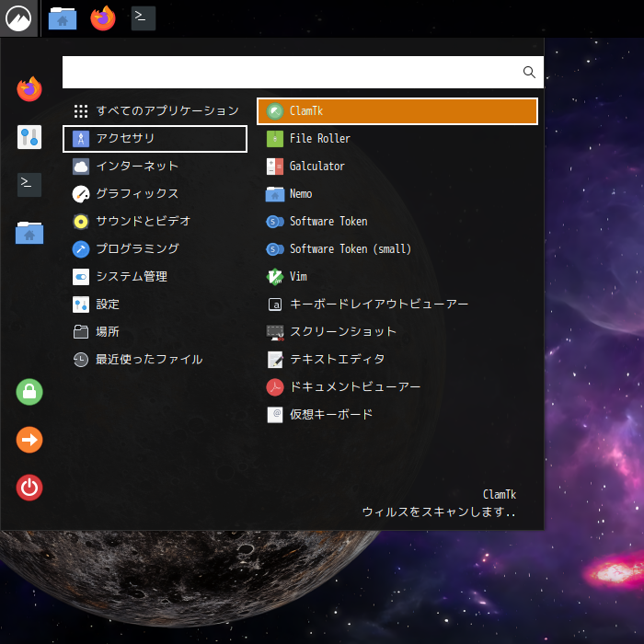The height and width of the screenshot is (644, 644).
Task: Click the red power off button
Action: 29,488
